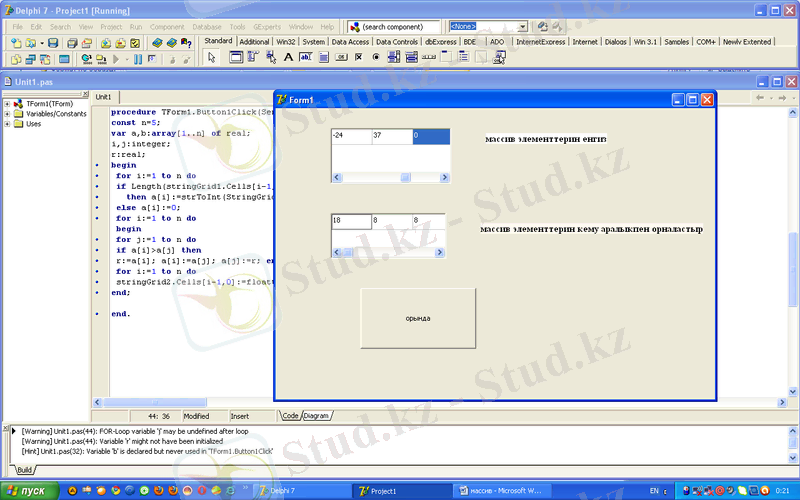This screenshot has width=800, height=500.
Task: Open the Project menu
Action: pos(111,26)
